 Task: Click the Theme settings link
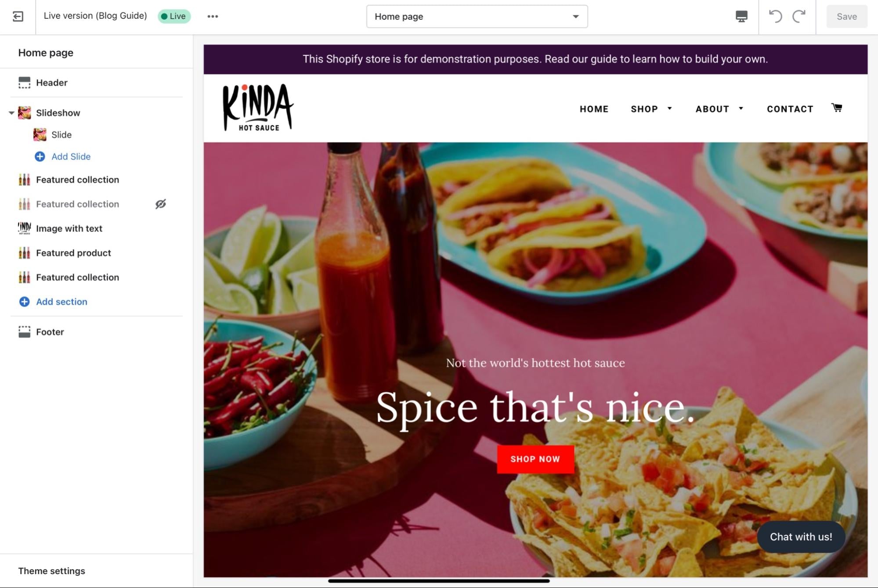tap(52, 571)
